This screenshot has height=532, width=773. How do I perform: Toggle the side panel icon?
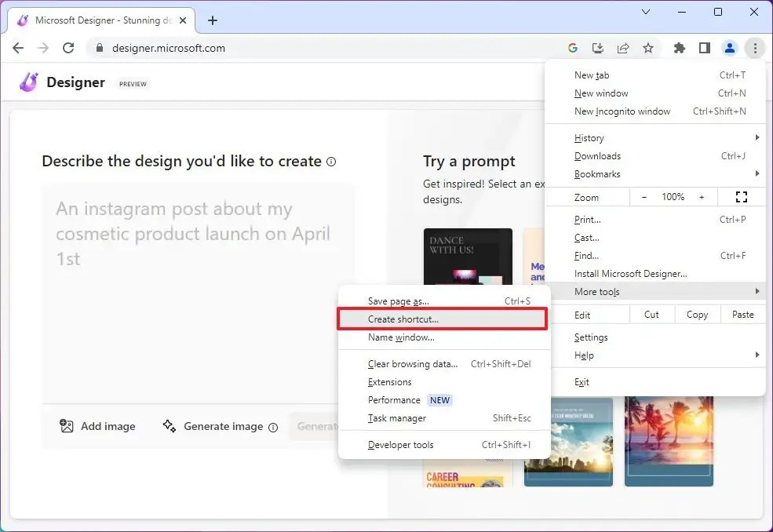click(x=704, y=48)
